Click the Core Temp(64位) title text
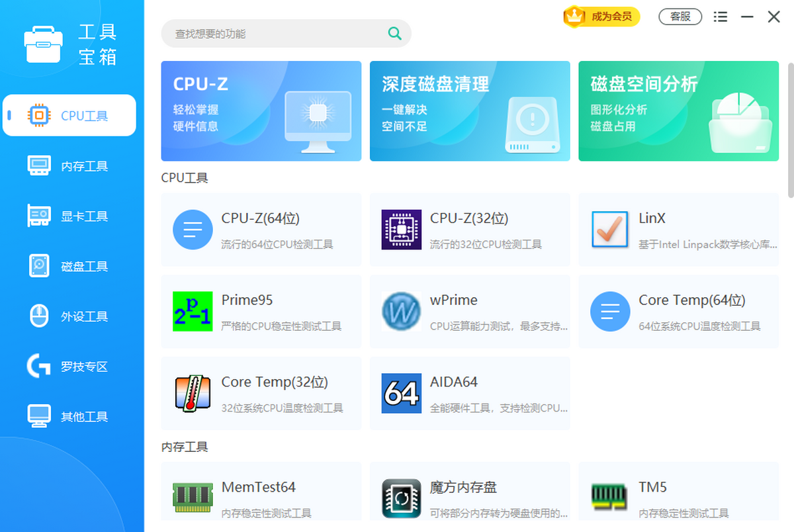 click(x=692, y=300)
